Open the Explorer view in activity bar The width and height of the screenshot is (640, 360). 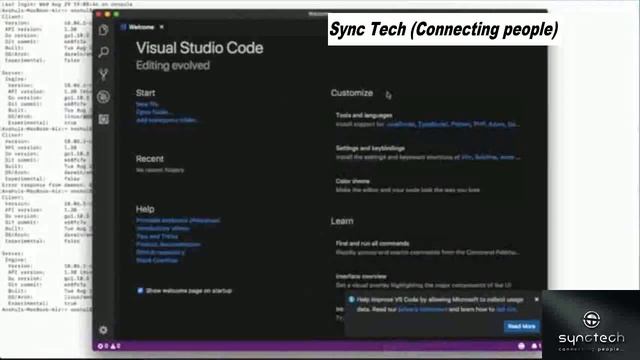tap(104, 30)
